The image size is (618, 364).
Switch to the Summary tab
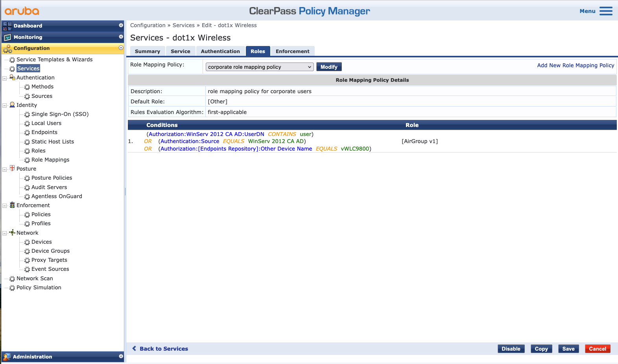coord(148,51)
